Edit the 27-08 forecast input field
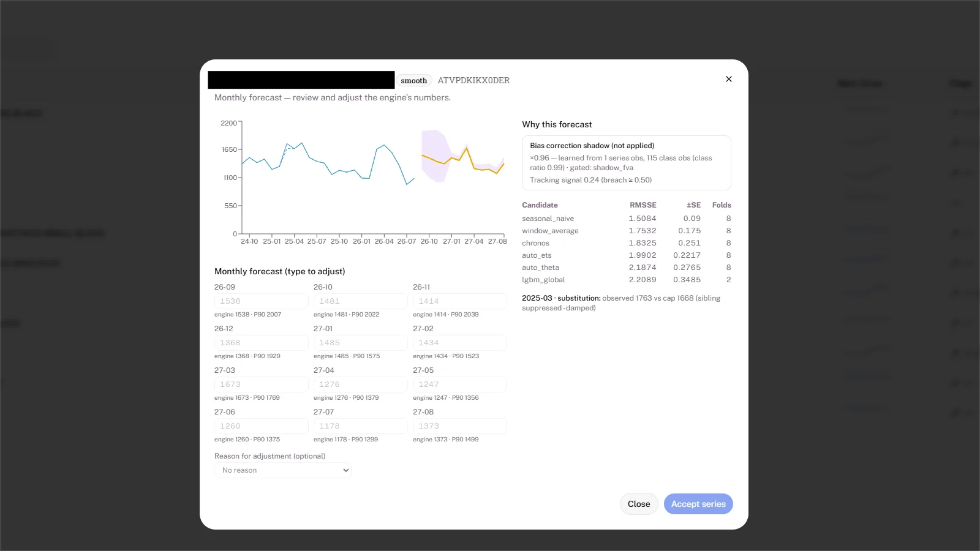 (x=460, y=426)
